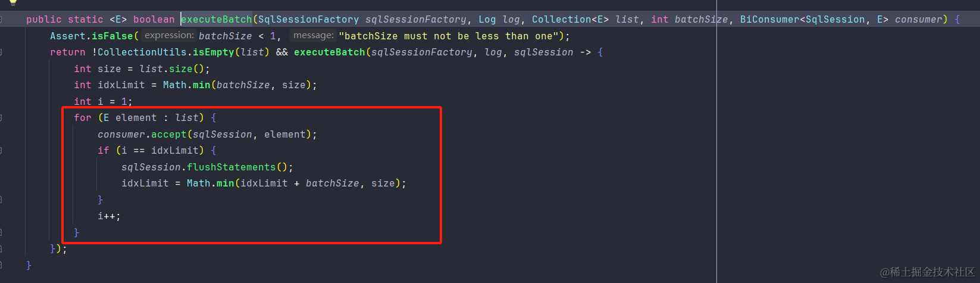Fold the if (i == idxLimit) block
Screen dimensions: 980x283
click(x=1, y=151)
